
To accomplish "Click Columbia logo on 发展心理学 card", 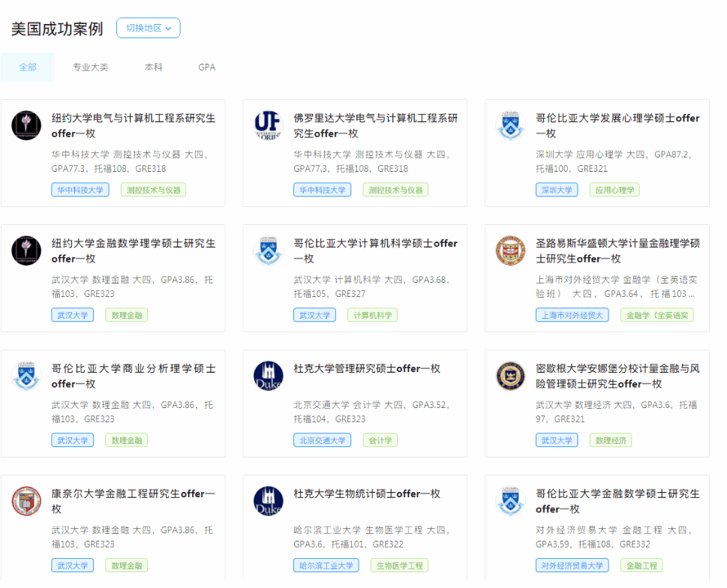I will [511, 125].
